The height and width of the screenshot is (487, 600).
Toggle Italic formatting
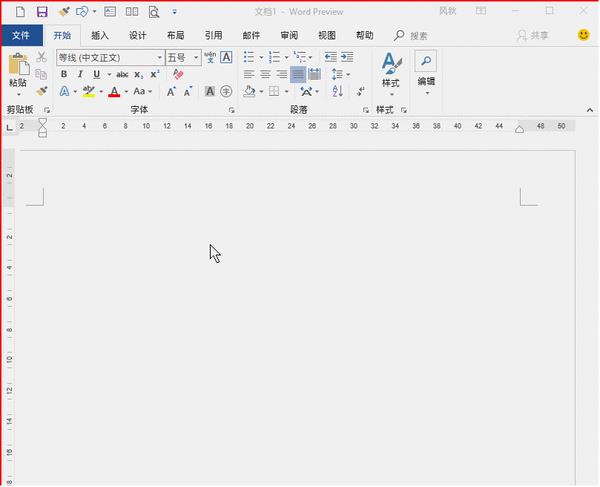tap(80, 74)
